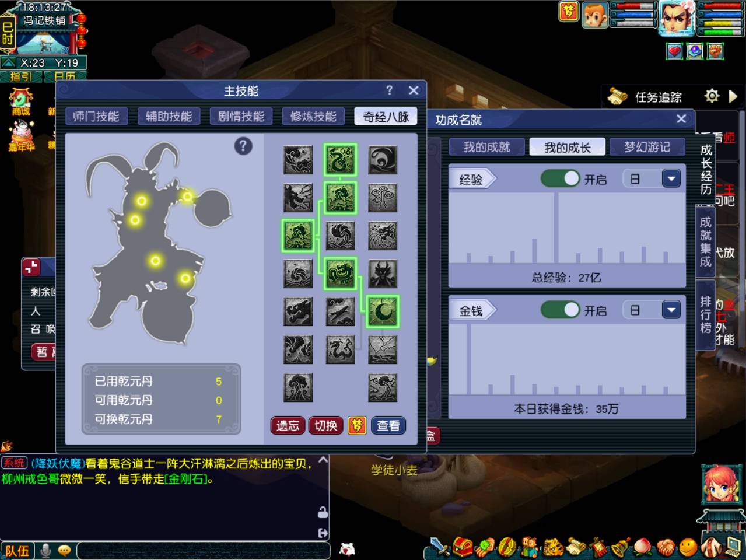The width and height of the screenshot is (746, 560).
Task: Click the player's yellow anger bar
Action: 722,24
